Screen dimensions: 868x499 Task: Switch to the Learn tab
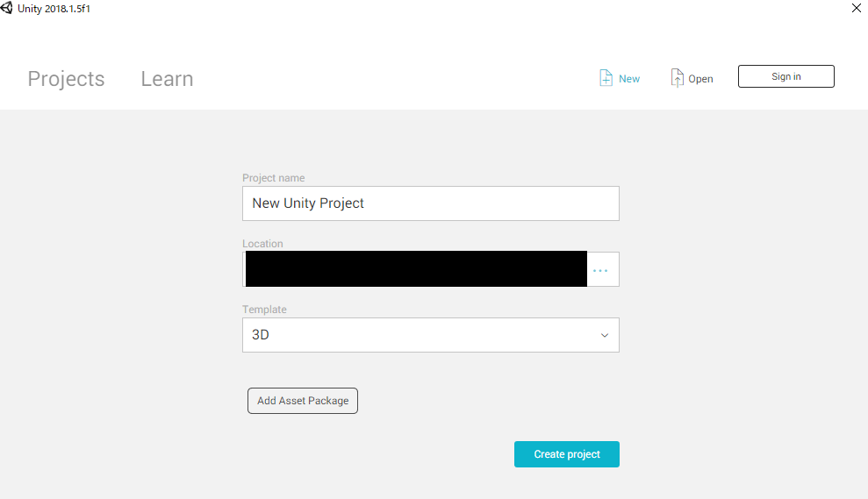point(167,79)
